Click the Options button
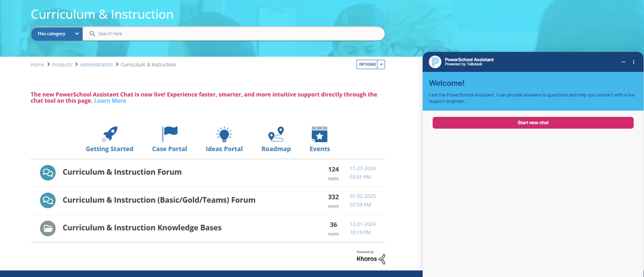The image size is (644, 277). [367, 65]
